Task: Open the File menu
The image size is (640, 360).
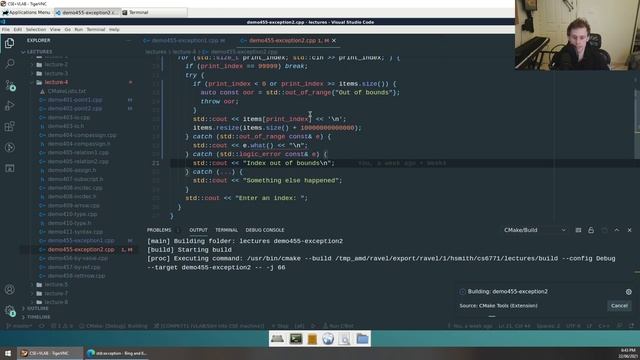Action: (6, 29)
